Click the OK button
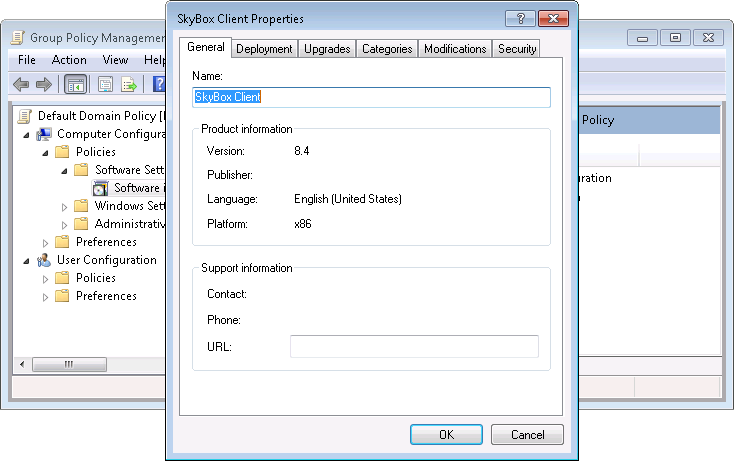Screen dimensions: 734x461 click(x=446, y=435)
